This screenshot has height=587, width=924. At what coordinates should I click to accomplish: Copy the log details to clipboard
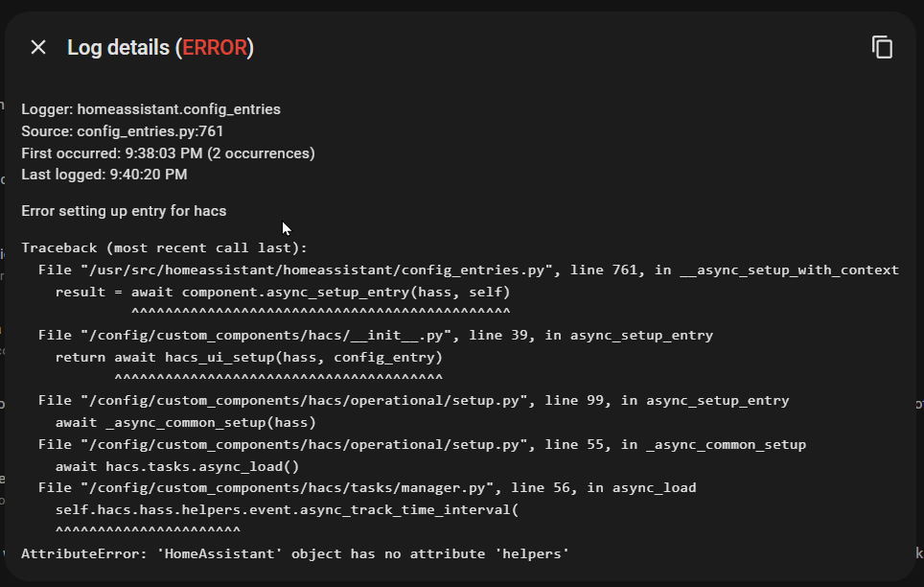point(882,47)
